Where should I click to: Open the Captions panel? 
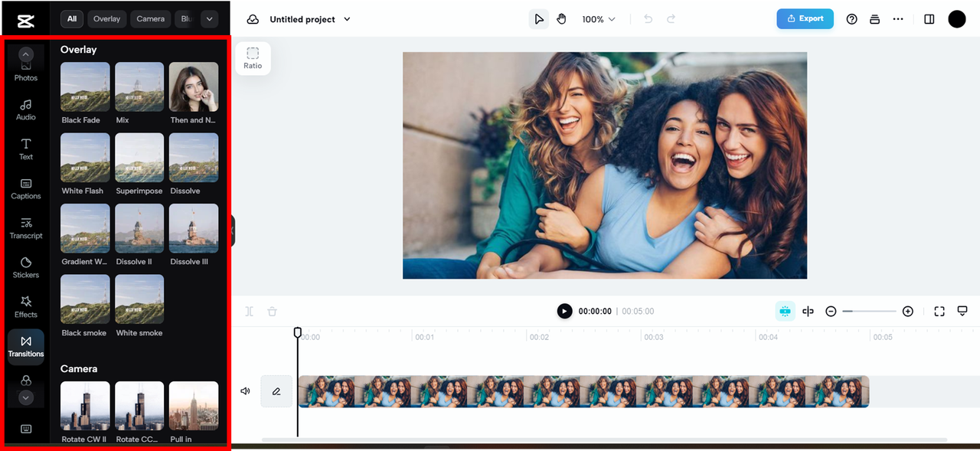point(26,189)
